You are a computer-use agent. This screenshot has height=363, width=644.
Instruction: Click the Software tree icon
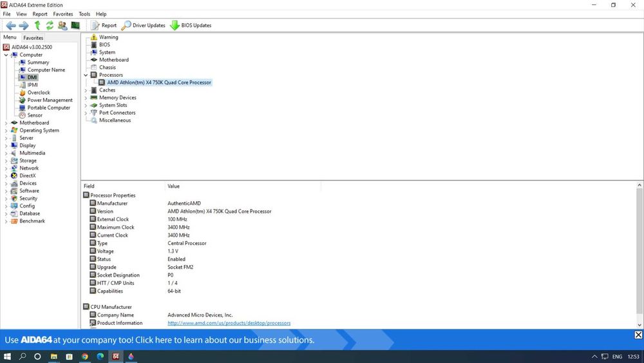coord(14,191)
